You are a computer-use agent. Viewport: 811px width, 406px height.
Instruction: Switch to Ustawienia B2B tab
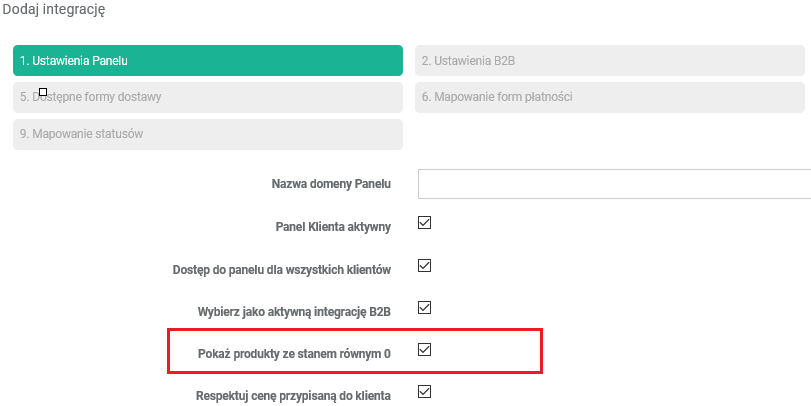click(x=610, y=60)
